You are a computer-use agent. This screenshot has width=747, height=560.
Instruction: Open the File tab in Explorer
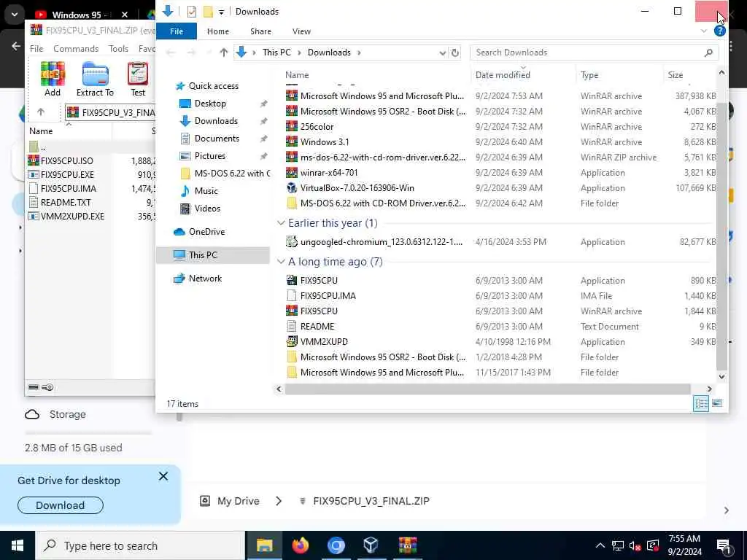pos(177,31)
